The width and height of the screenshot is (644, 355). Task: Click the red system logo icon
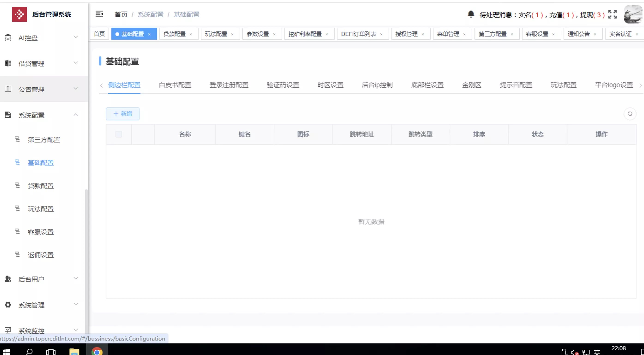(x=19, y=14)
